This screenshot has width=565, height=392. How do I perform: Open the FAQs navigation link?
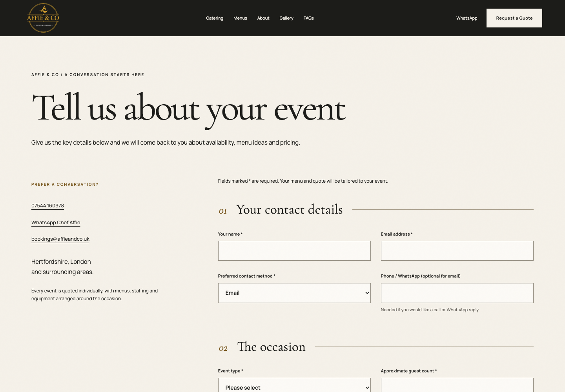[308, 18]
